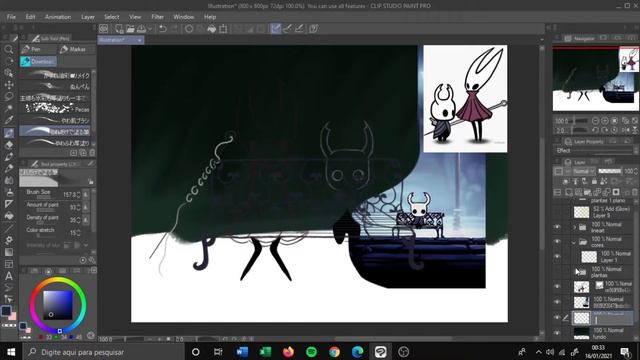
Task: Select the Eraser tool in toolbox
Action: tap(9, 145)
